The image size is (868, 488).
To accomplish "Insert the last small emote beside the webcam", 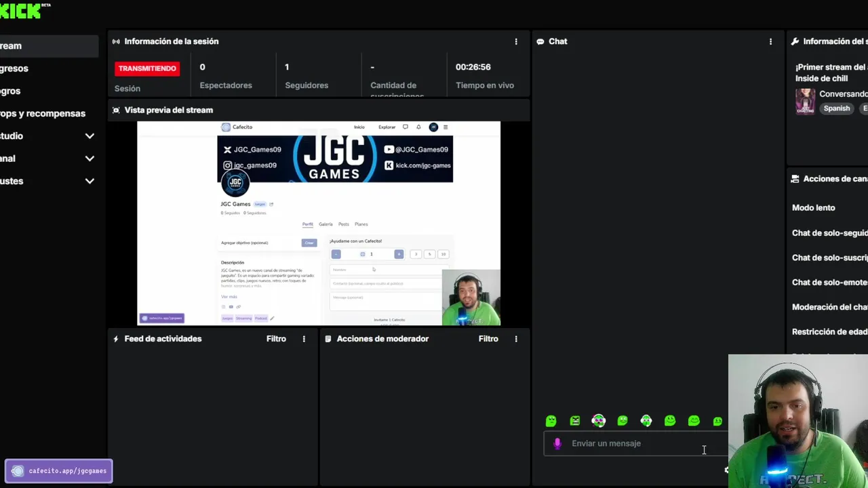I will (x=717, y=421).
